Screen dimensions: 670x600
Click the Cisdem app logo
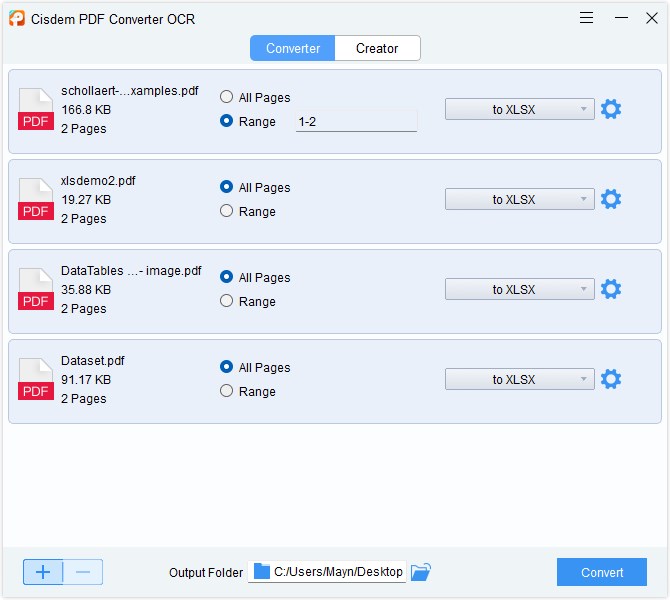pyautogui.click(x=17, y=18)
